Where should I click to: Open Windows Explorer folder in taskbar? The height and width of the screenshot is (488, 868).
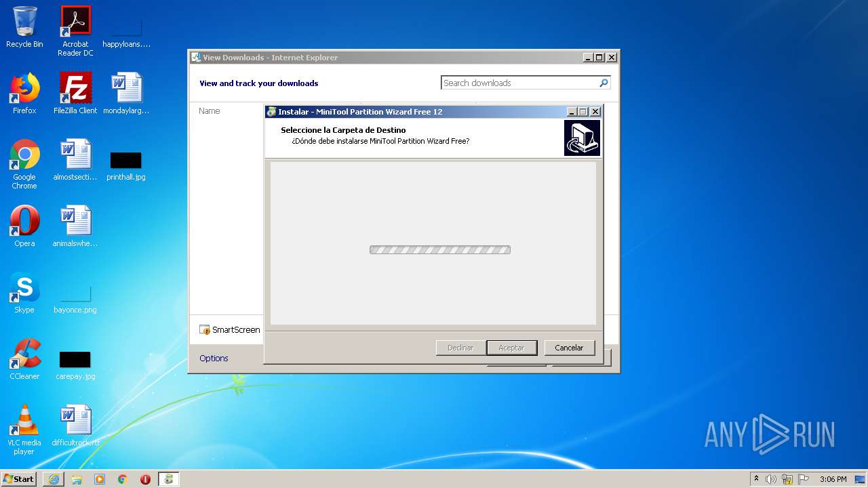[x=77, y=479]
